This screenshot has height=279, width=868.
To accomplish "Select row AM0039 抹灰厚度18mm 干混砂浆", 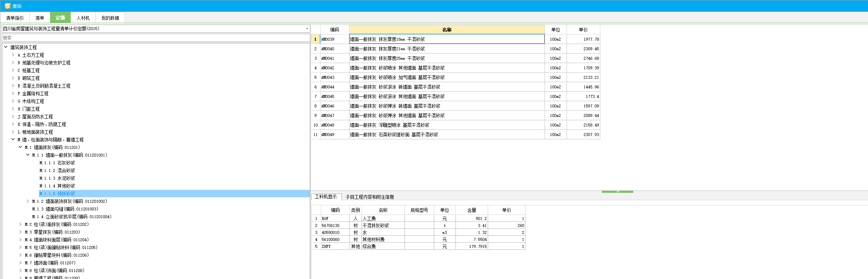I will [x=455, y=39].
